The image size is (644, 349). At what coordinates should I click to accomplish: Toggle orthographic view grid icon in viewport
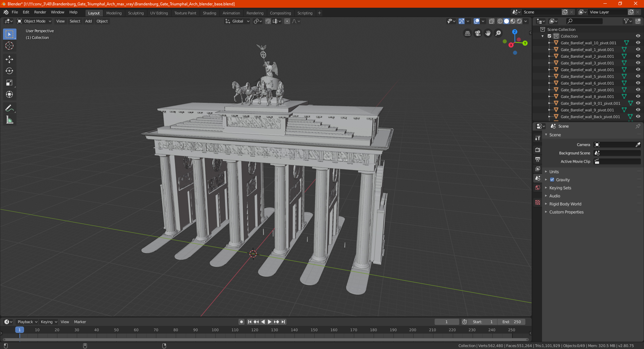coord(467,33)
